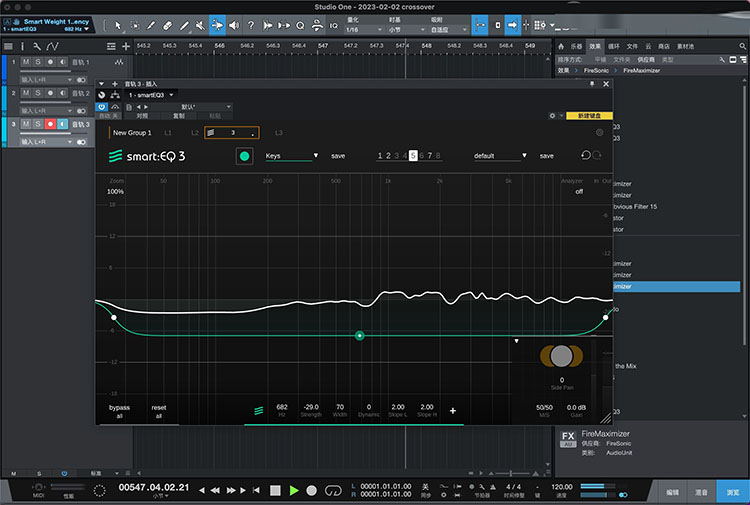Click the question mark help icon
The height and width of the screenshot is (505, 750).
251,25
